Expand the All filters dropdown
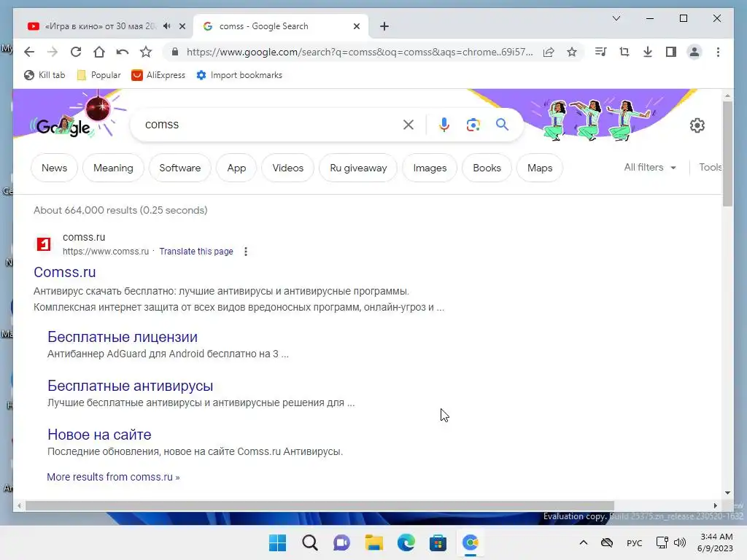This screenshot has width=747, height=560. pyautogui.click(x=650, y=168)
